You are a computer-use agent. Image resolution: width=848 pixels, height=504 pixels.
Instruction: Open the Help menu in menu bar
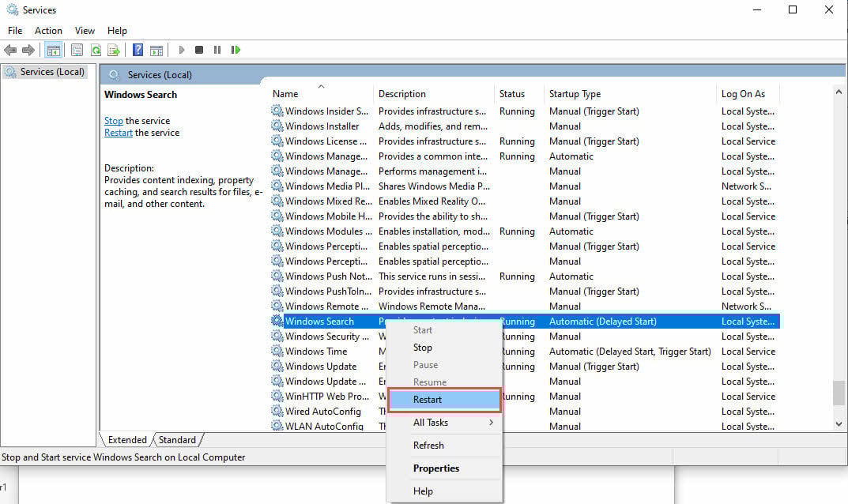(x=117, y=30)
